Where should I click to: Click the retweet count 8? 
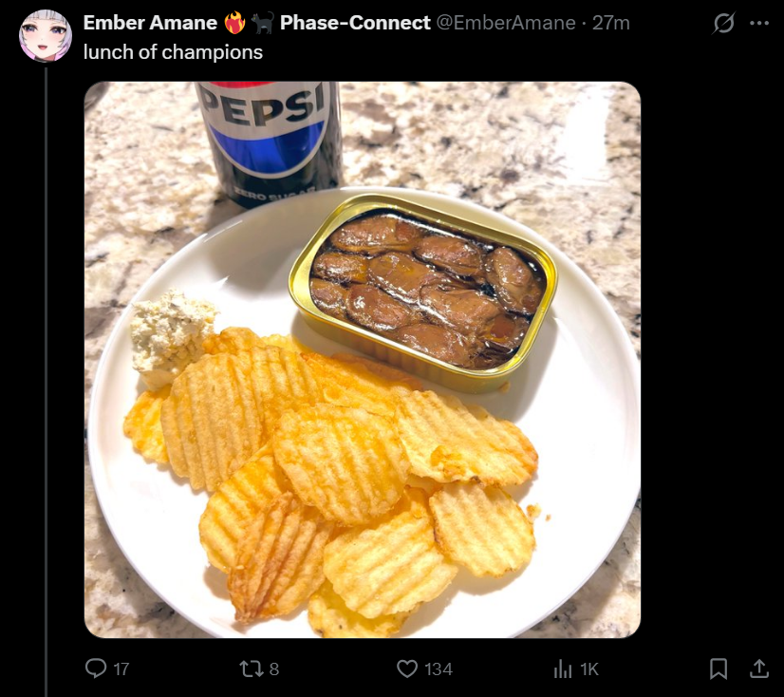click(274, 669)
